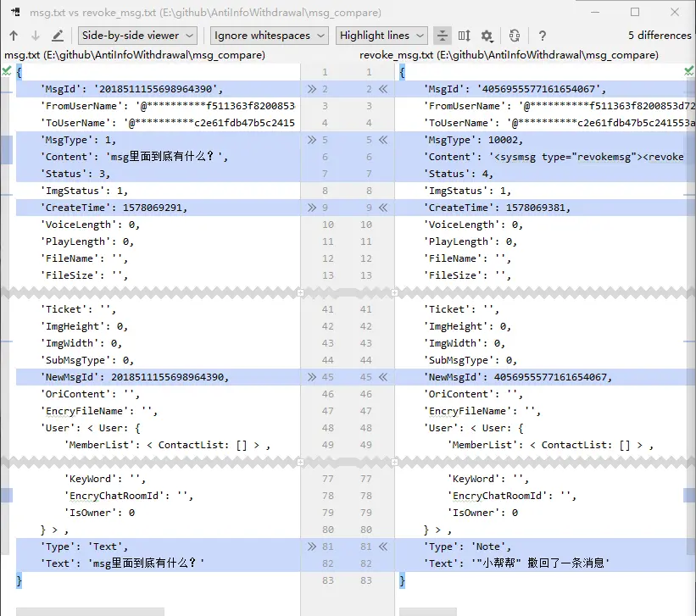Click left 'CreateTime': 1578069291 line

click(158, 208)
